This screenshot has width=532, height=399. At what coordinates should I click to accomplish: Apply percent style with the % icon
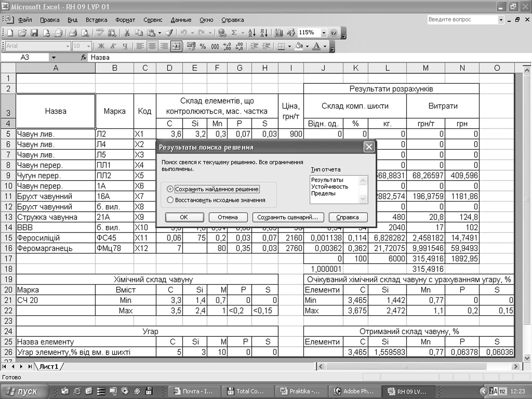tap(203, 46)
